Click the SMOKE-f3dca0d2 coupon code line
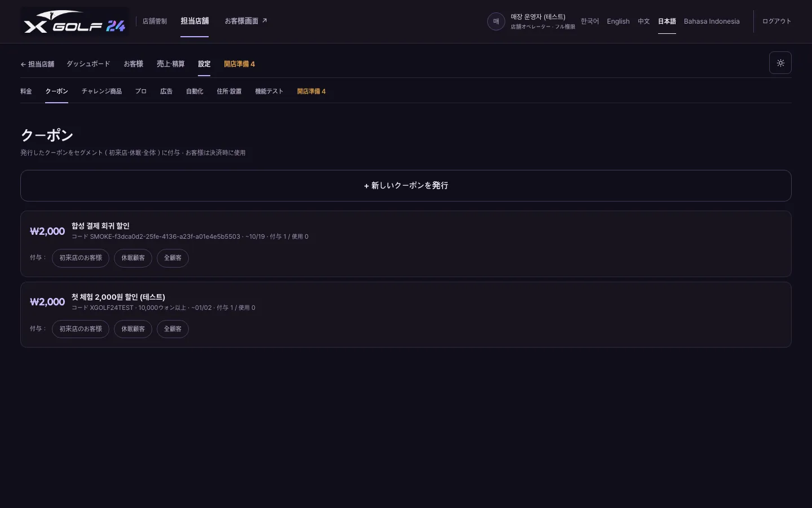Viewport: 812px width, 508px height. 190,237
